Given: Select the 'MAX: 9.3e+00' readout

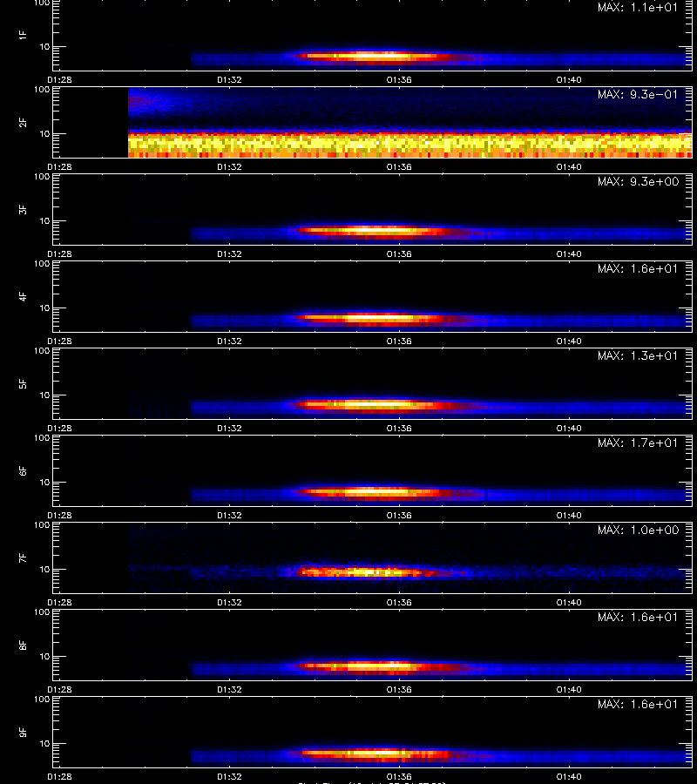Looking at the screenshot, I should pos(638,181).
